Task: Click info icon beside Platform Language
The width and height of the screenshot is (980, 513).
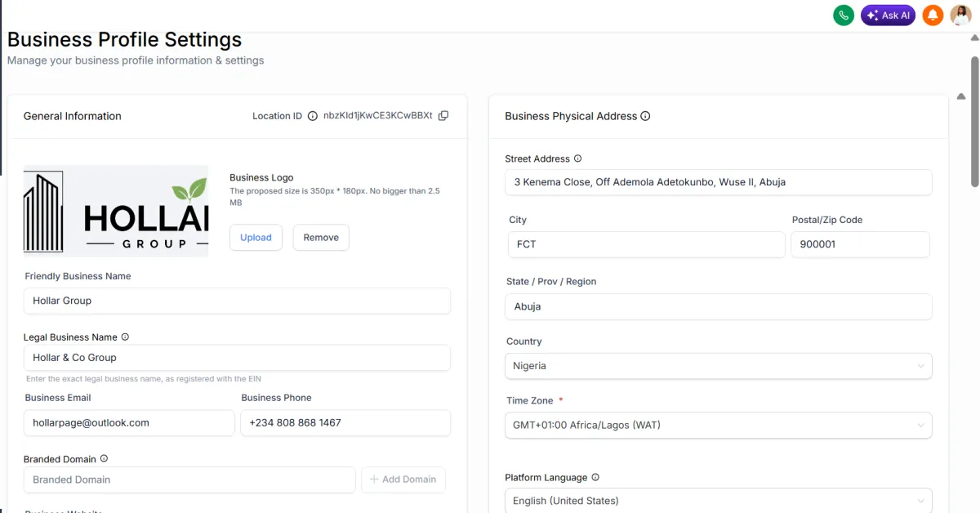Action: pos(595,477)
